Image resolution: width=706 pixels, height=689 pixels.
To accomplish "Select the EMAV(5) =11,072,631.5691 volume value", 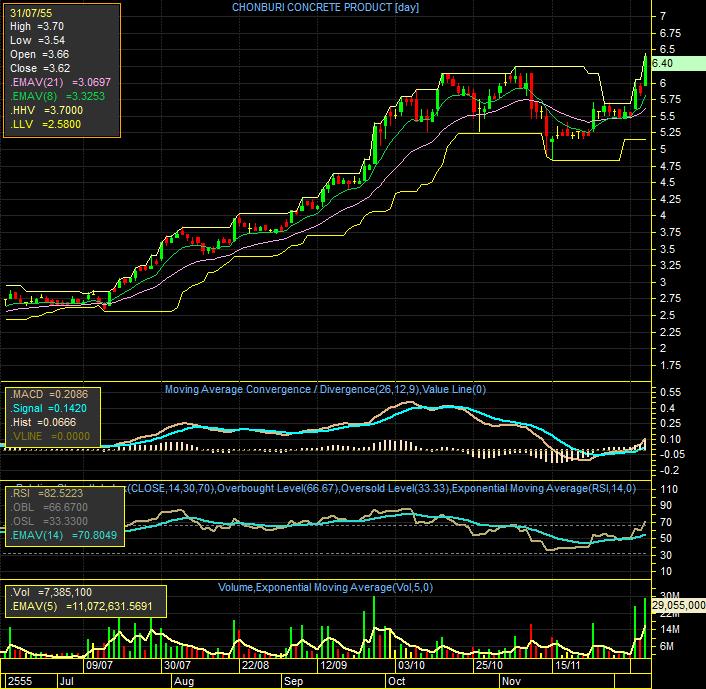I will click(x=81, y=607).
